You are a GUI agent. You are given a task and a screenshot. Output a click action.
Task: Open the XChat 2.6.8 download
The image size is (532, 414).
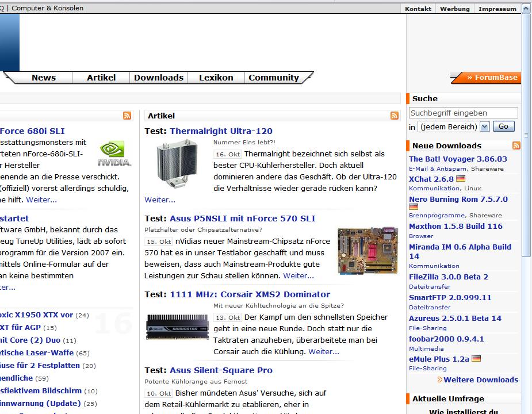click(x=431, y=179)
